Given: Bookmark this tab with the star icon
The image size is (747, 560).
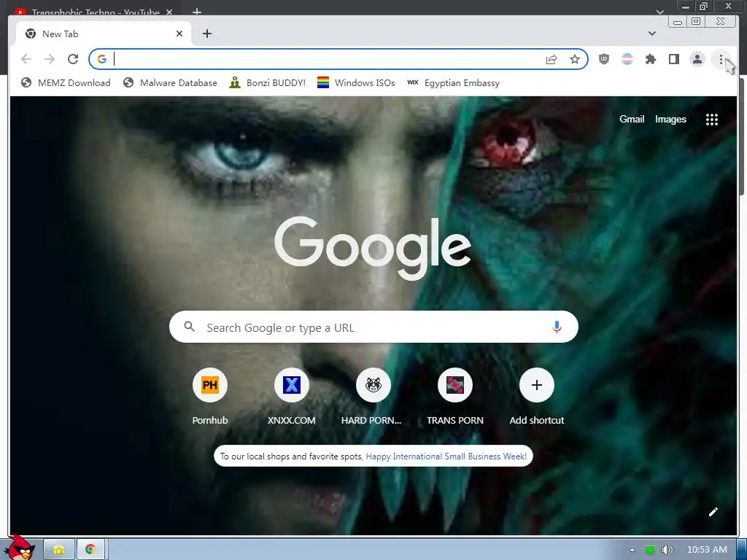Looking at the screenshot, I should coord(575,59).
